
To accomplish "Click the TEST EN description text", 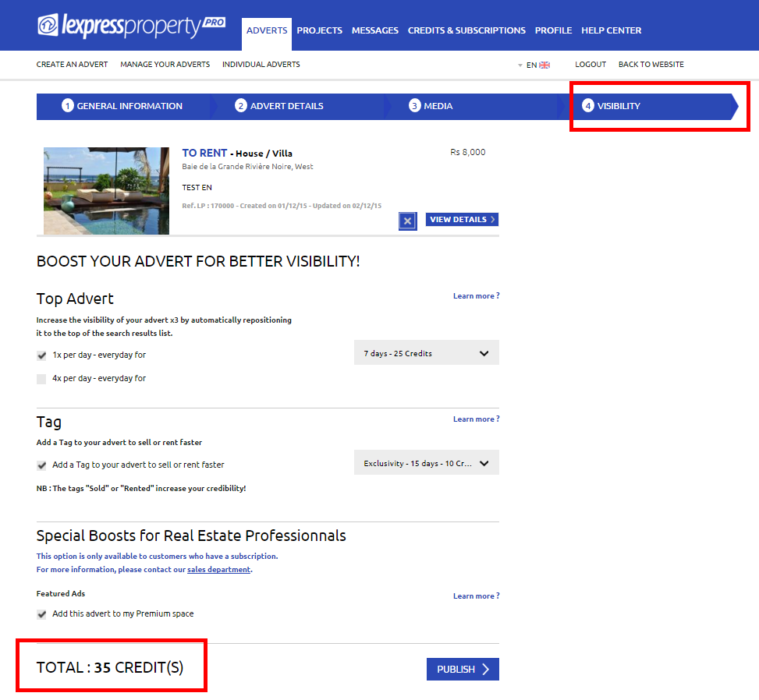I will [197, 187].
